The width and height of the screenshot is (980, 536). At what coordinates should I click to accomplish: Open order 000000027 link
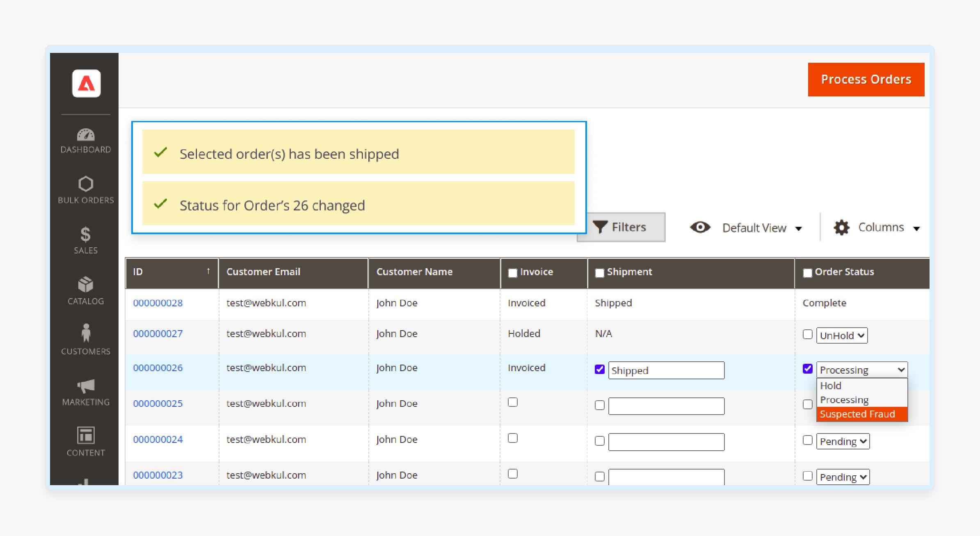158,333
